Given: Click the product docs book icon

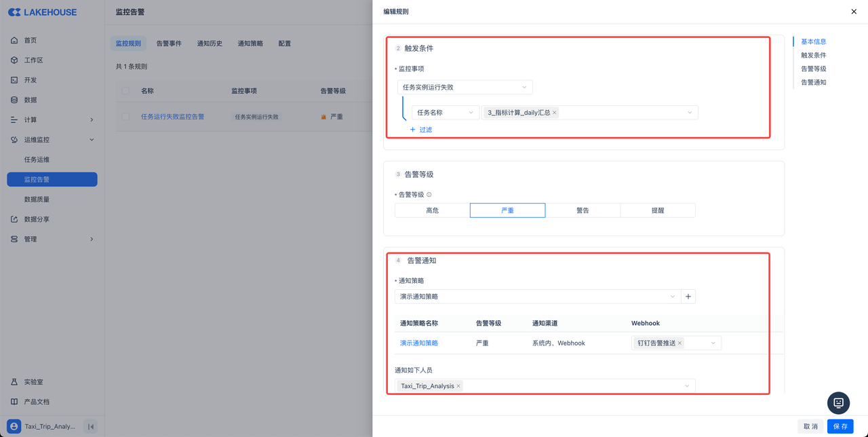Looking at the screenshot, I should [x=14, y=402].
